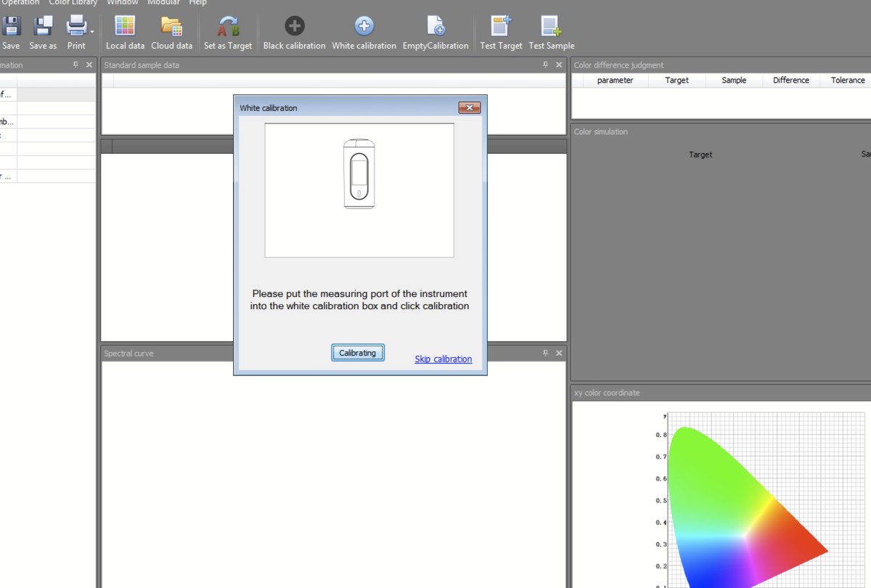Open the Local data library
871x588 pixels.
pyautogui.click(x=125, y=28)
